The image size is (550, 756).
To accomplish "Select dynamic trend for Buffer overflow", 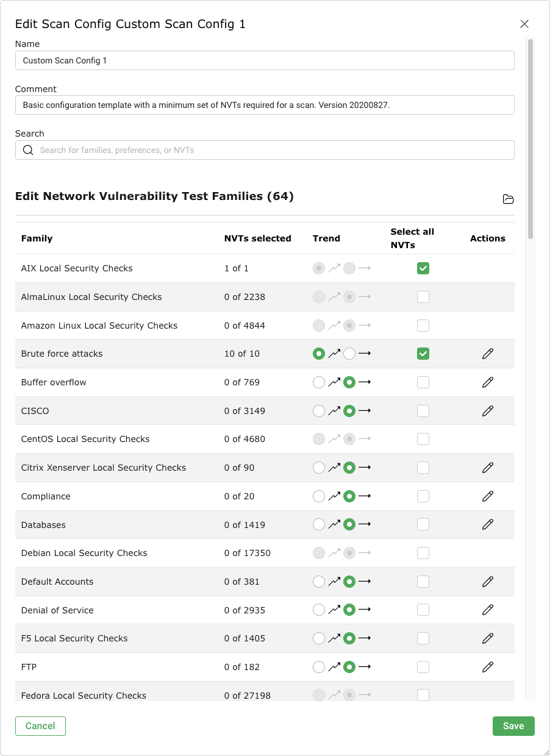I will point(319,382).
